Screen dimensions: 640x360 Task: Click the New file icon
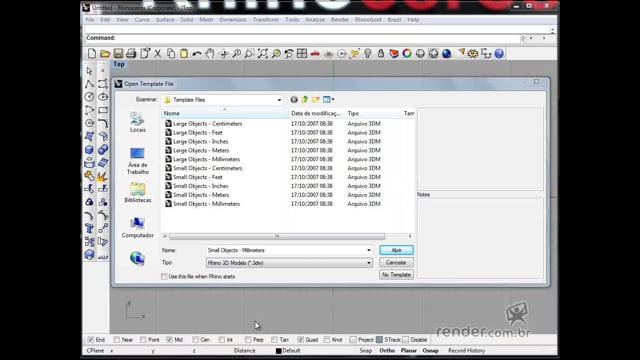pos(92,53)
